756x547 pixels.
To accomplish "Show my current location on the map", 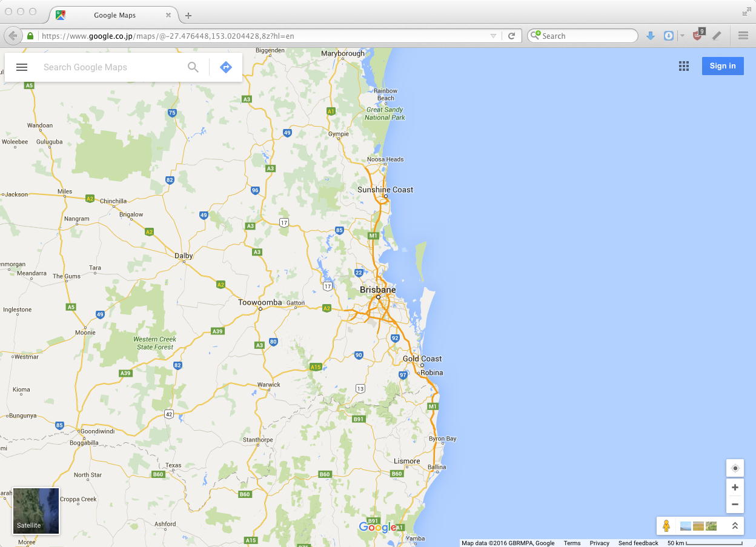I will [x=735, y=468].
